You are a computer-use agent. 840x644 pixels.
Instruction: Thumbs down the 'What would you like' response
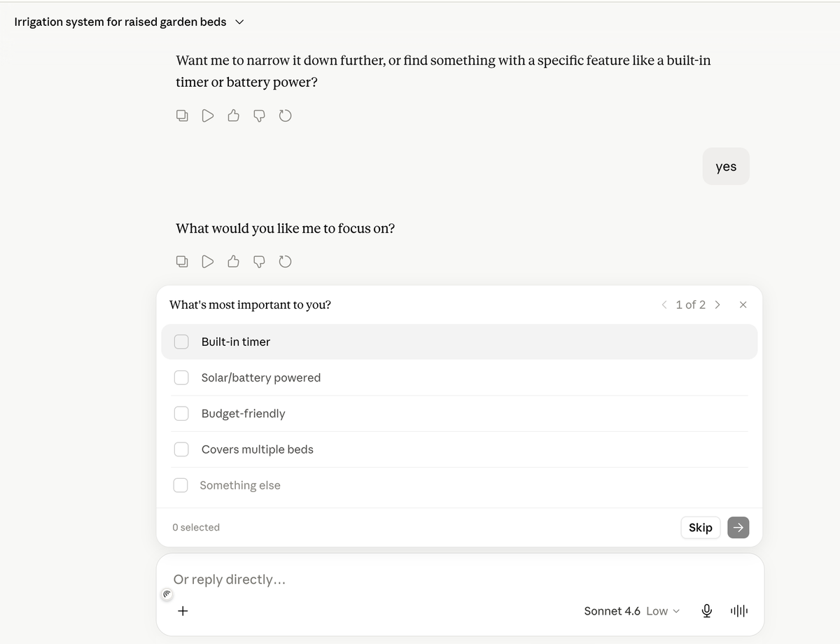point(259,262)
